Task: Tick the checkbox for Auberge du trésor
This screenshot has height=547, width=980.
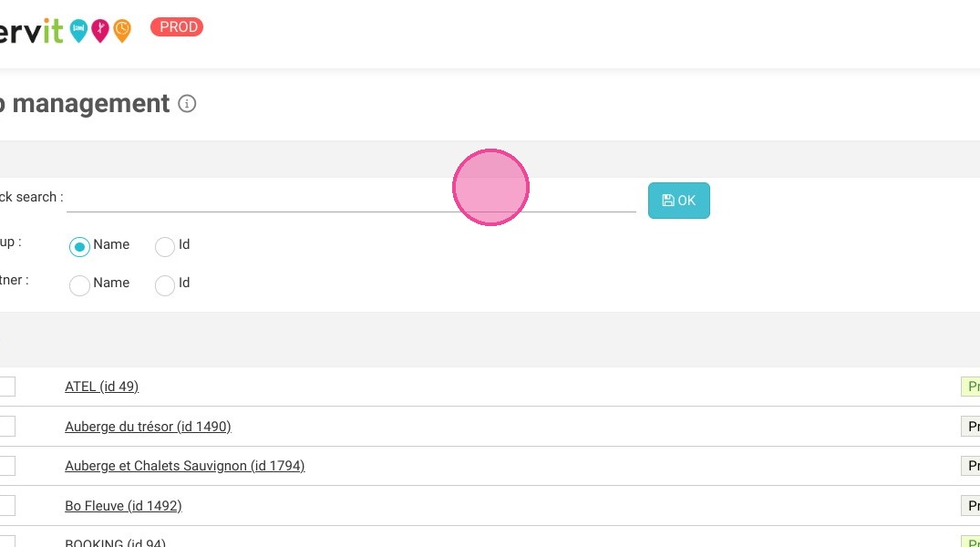Action: (6, 427)
